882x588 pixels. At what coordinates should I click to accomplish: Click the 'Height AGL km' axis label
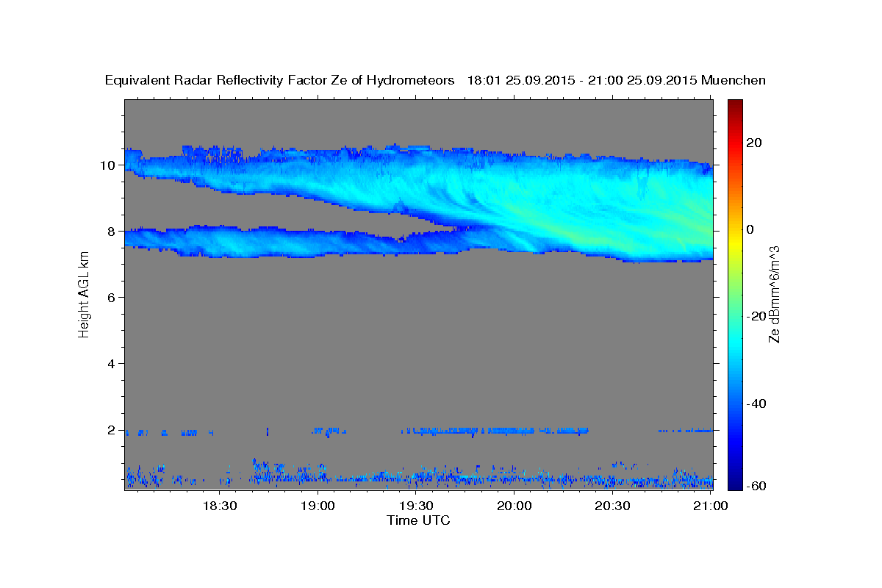pos(84,295)
